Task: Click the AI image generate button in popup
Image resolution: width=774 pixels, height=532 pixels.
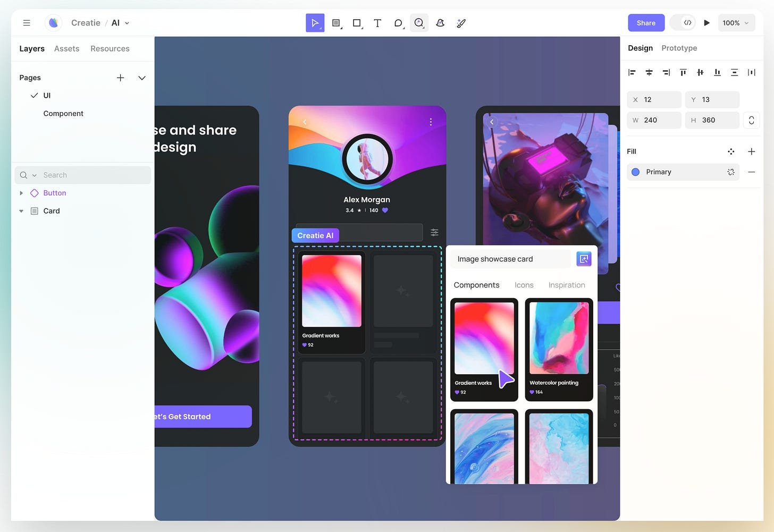Action: tap(584, 259)
